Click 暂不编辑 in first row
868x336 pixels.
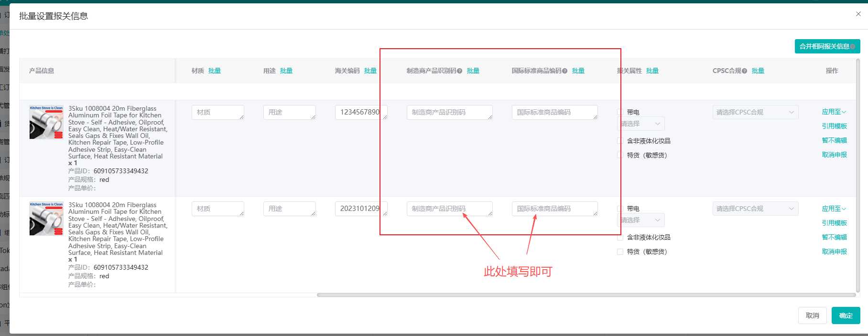click(835, 140)
